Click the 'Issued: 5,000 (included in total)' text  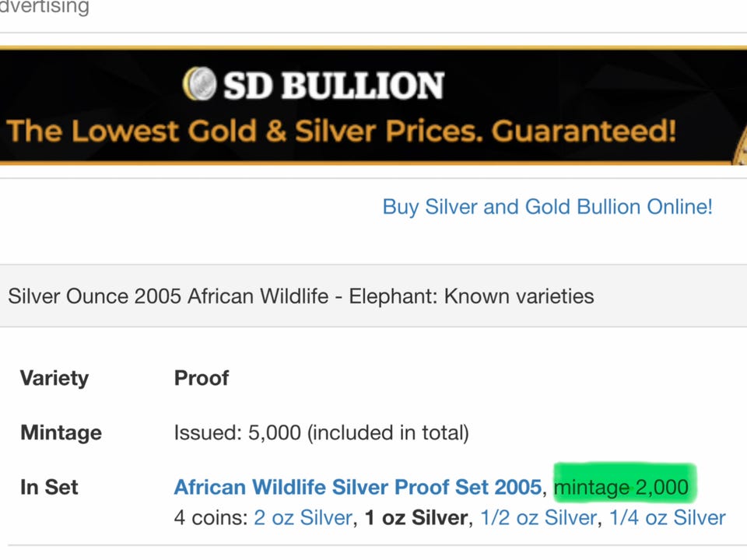(x=321, y=432)
